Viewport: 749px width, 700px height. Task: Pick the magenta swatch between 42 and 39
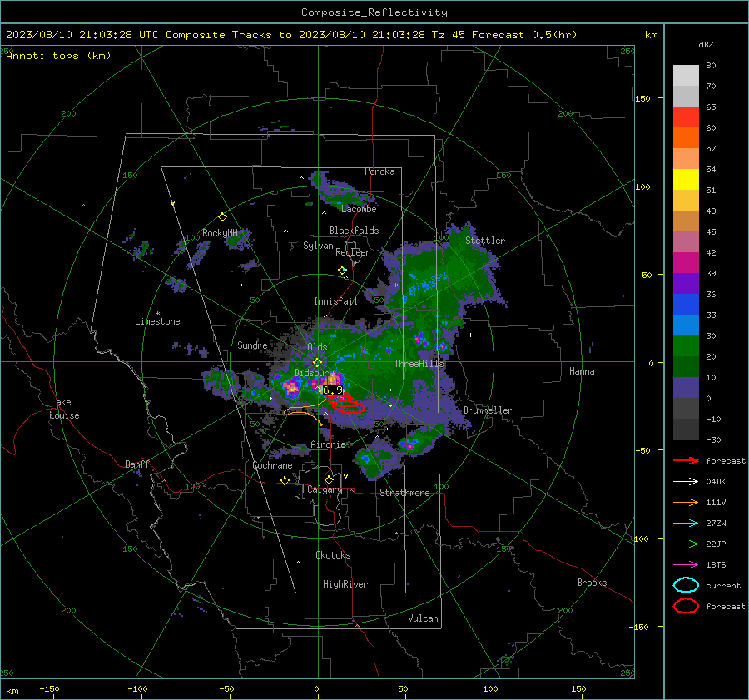pyautogui.click(x=686, y=263)
